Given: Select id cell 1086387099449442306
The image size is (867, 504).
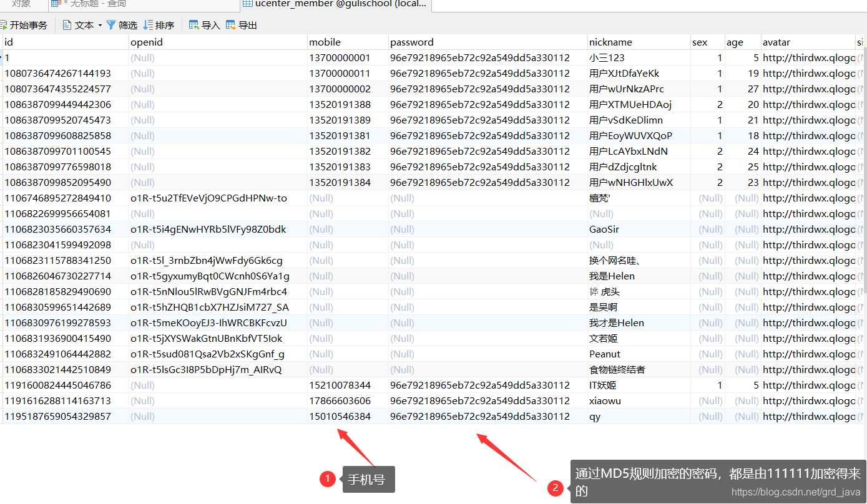Looking at the screenshot, I should coord(66,105).
